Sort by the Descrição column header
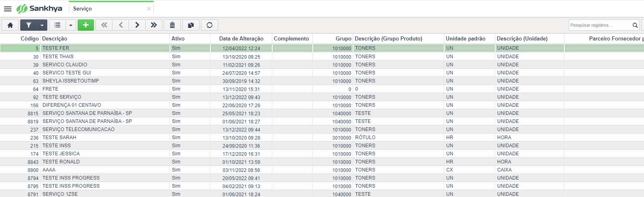The height and width of the screenshot is (197, 644). (x=105, y=38)
